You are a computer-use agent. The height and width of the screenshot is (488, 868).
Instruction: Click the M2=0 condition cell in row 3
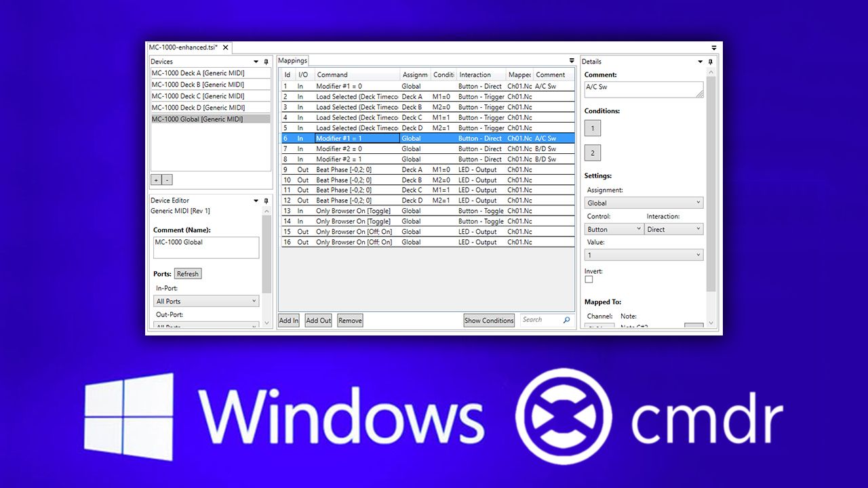(441, 107)
